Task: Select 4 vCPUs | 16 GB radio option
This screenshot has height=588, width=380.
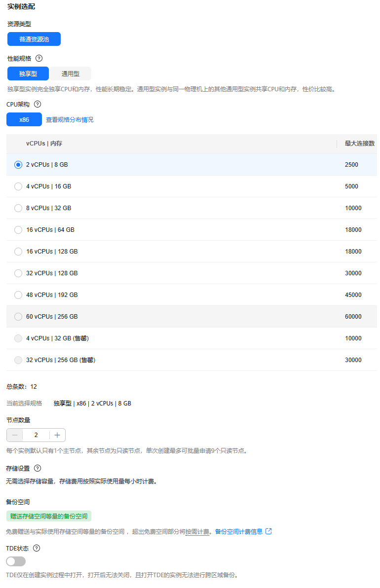Action: (18, 186)
